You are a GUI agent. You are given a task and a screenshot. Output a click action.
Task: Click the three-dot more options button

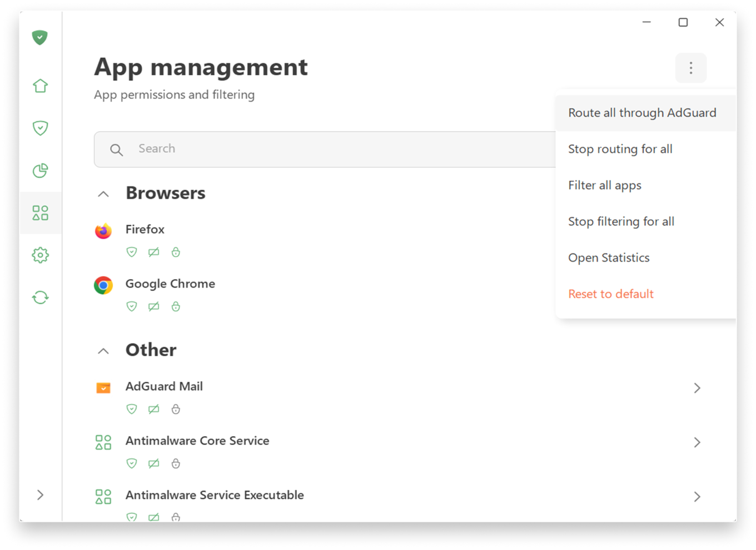691,68
